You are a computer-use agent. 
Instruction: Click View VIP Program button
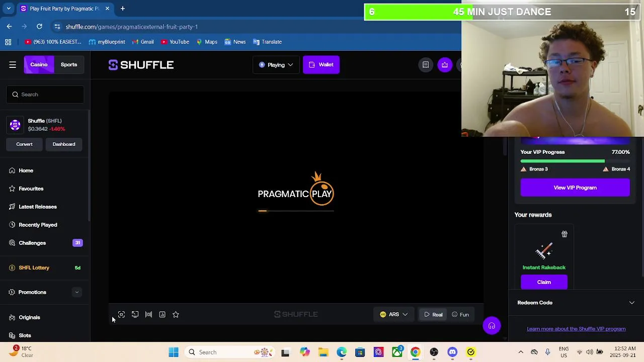575,188
